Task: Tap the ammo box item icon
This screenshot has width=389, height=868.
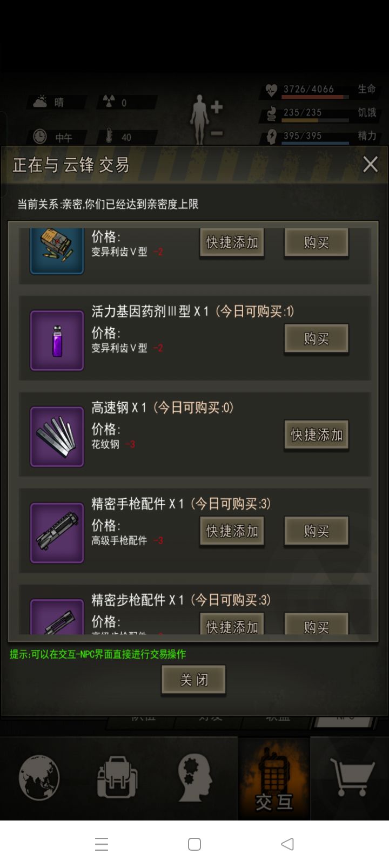Action: click(x=57, y=251)
